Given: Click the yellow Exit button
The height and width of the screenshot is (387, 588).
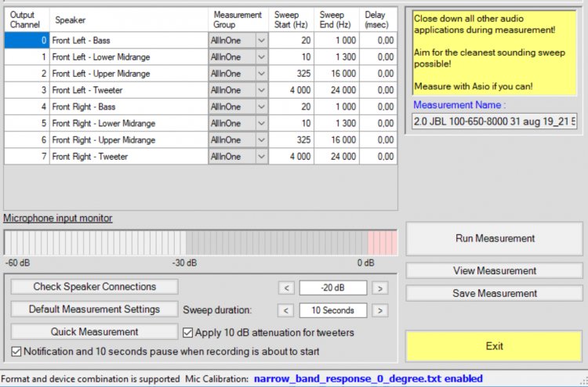Looking at the screenshot, I should point(495,346).
